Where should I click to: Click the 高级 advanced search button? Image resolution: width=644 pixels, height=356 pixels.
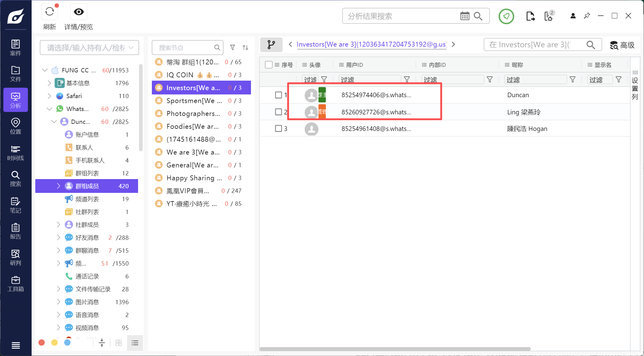click(622, 45)
